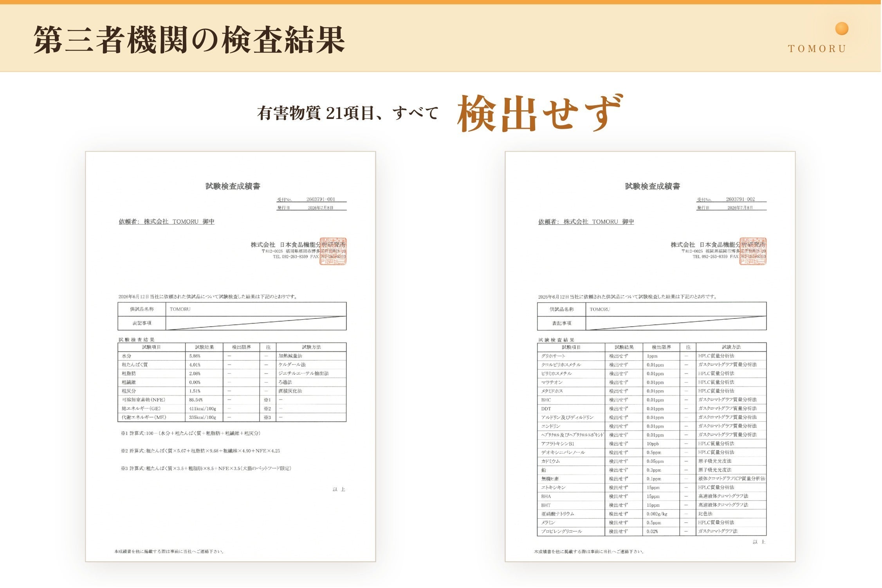Click the 0.002g/kg detection limit cell

(x=657, y=514)
